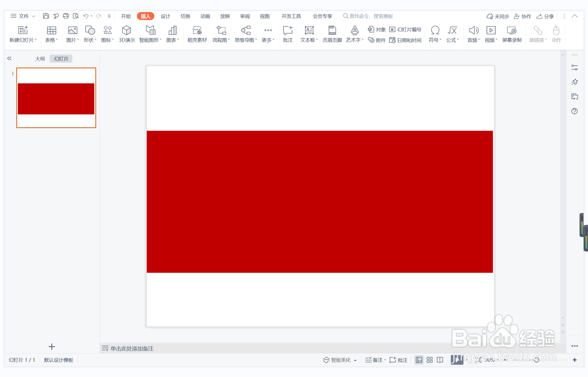Insert WordArt (艺术字)

tap(354, 34)
